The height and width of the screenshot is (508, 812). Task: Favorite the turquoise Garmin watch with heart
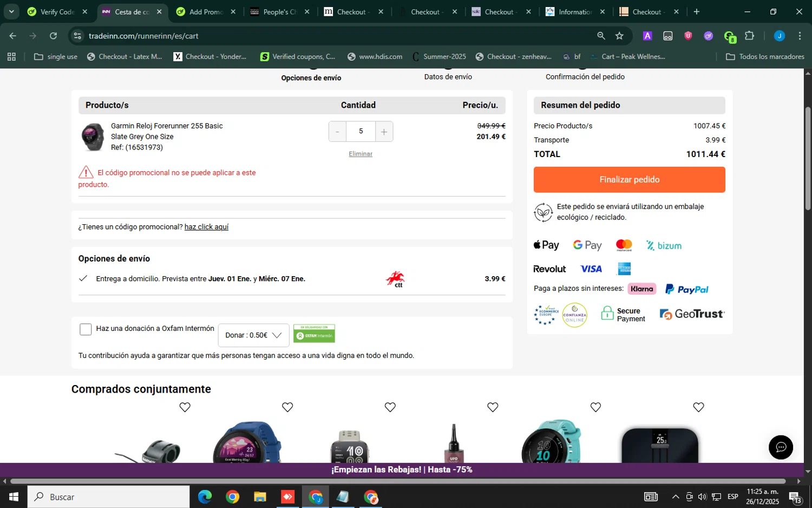click(595, 407)
